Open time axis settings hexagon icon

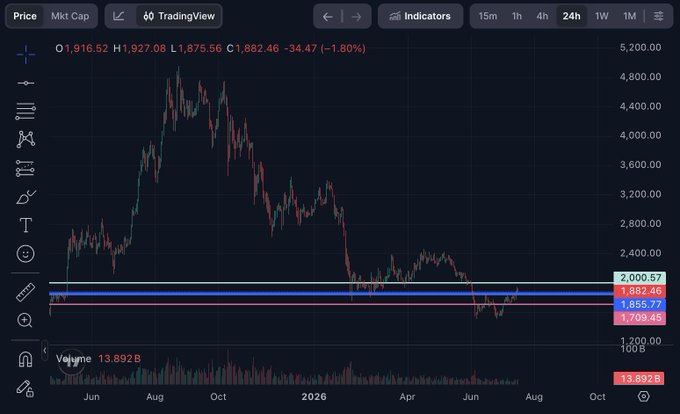coord(644,396)
